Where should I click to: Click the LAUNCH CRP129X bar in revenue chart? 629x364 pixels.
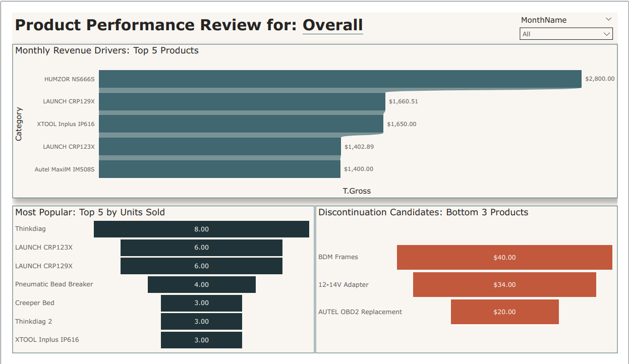point(237,101)
